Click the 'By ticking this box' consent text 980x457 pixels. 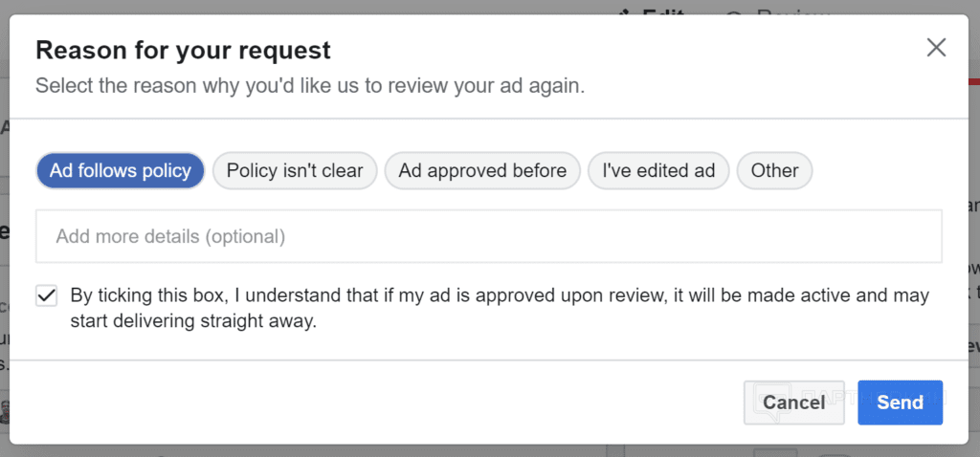[500, 309]
